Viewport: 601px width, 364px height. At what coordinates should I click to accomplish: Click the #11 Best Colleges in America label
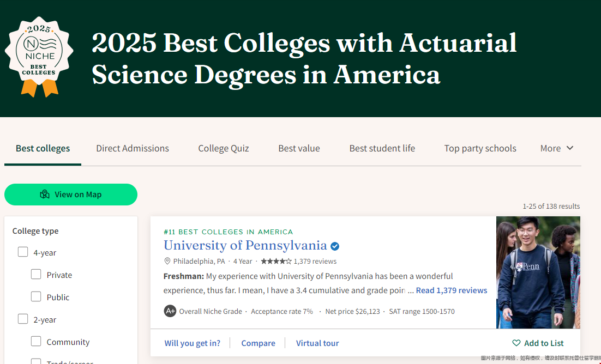[x=228, y=232]
